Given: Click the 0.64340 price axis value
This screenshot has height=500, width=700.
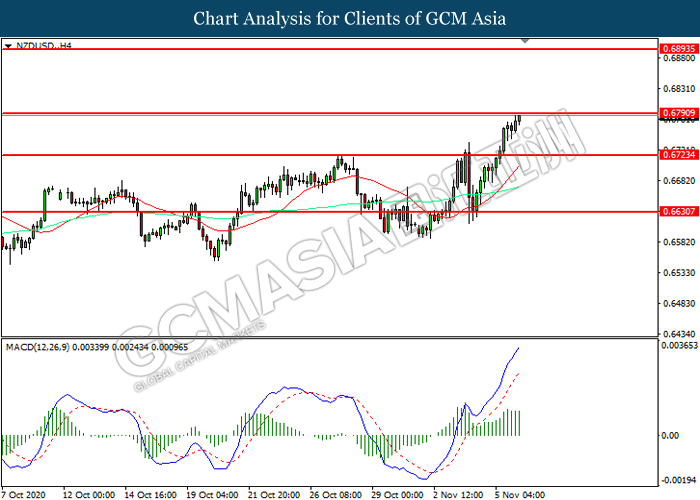Looking at the screenshot, I should (x=679, y=334).
